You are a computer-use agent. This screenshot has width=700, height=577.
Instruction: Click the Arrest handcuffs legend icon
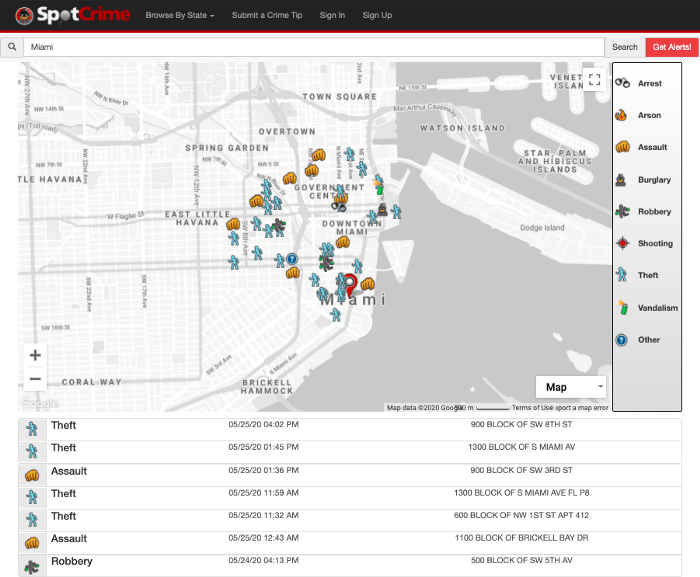(622, 83)
